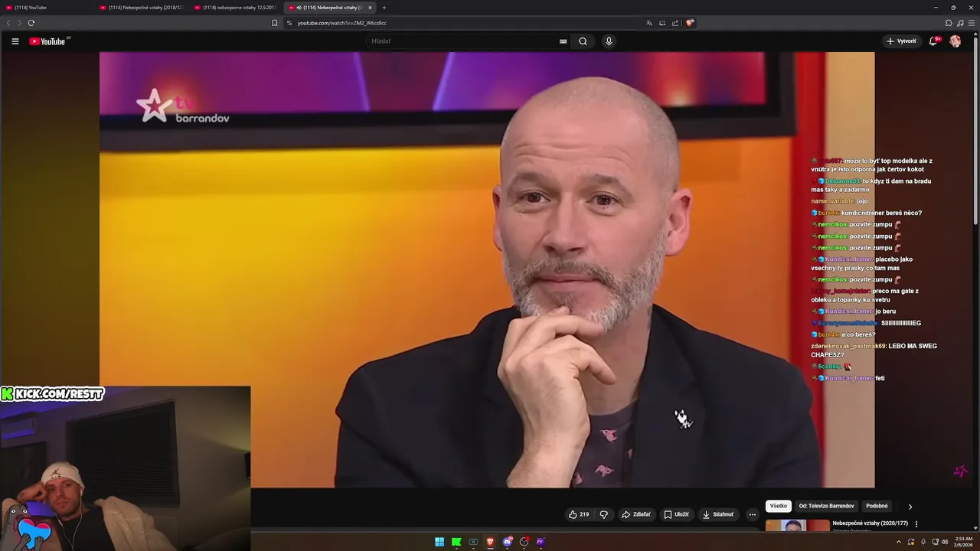Start voice search with microphone icon
The width and height of the screenshot is (980, 551).
[609, 41]
